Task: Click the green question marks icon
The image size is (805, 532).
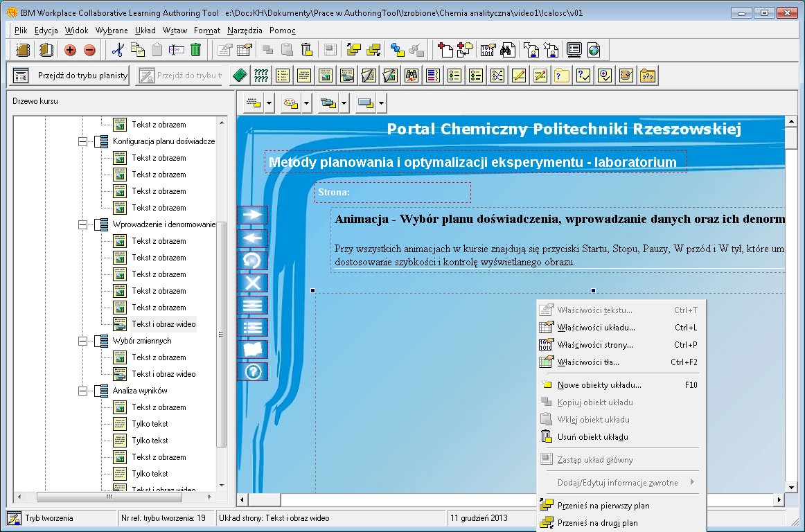Action: coord(261,76)
